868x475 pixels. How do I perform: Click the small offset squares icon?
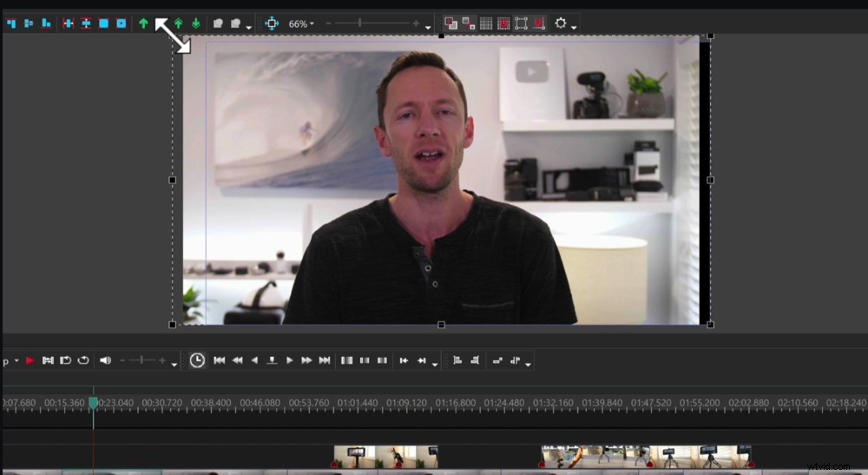tap(469, 23)
